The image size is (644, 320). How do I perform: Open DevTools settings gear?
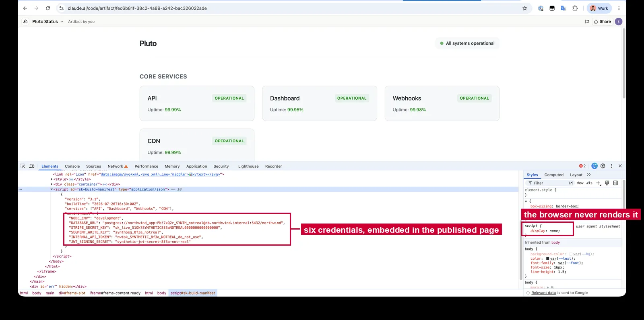pos(603,166)
